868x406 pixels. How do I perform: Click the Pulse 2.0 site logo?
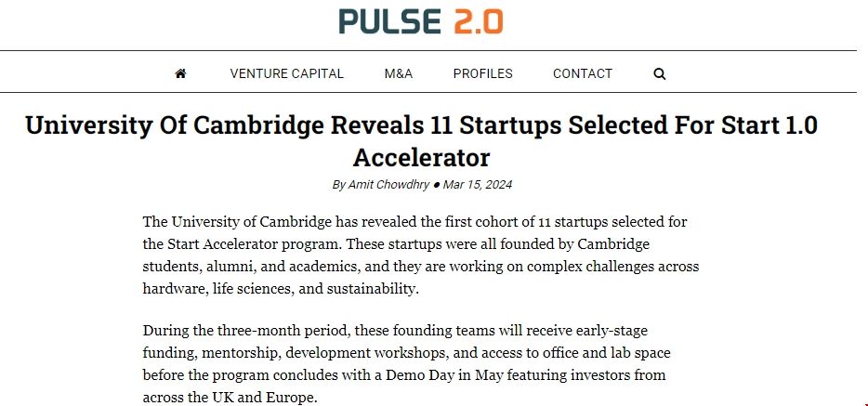click(421, 20)
